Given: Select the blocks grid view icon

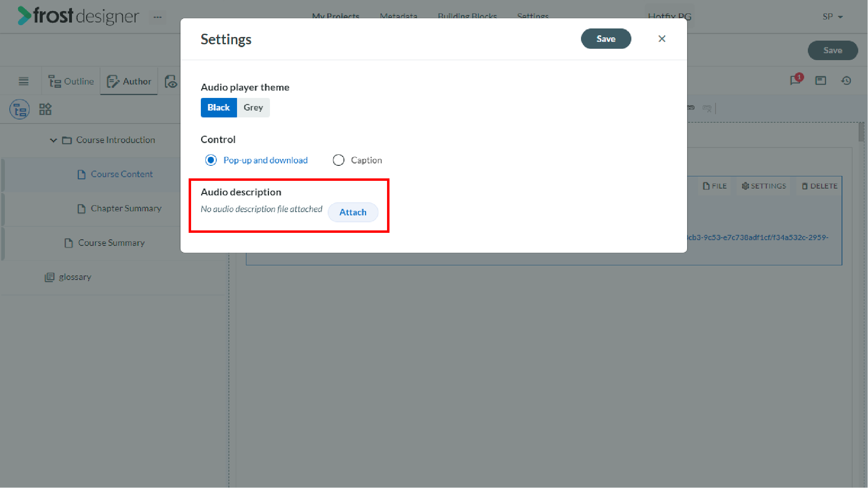Looking at the screenshot, I should (45, 109).
